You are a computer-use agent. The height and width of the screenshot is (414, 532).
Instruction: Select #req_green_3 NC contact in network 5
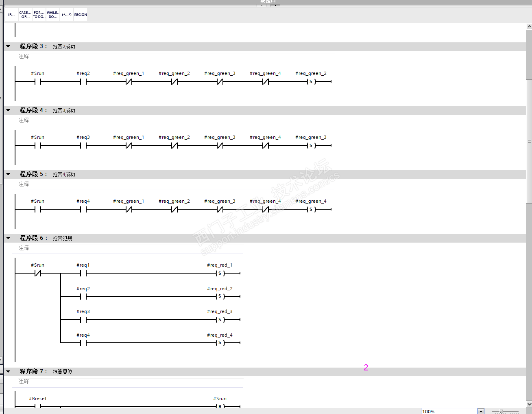pos(220,210)
